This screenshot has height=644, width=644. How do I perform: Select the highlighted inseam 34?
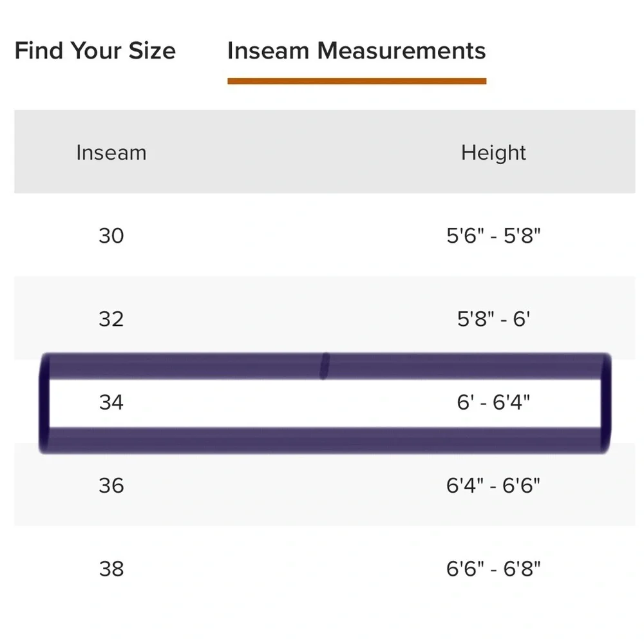click(x=111, y=402)
